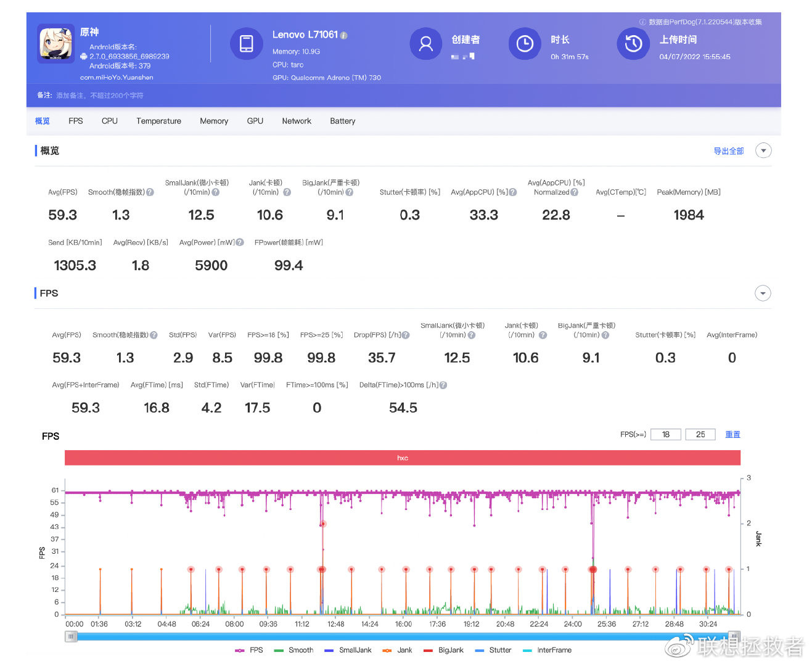The height and width of the screenshot is (666, 812).
Task: Click the duration clock icon
Action: click(525, 44)
